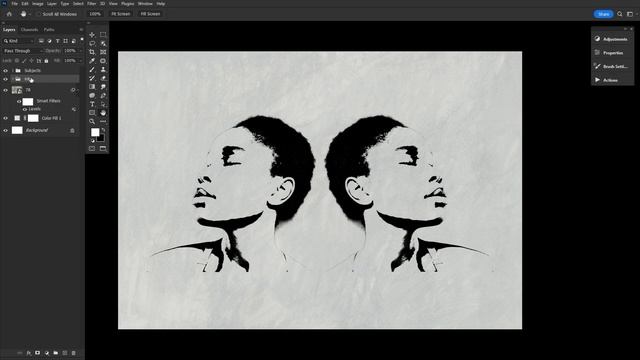Select the Hand tool in toolbar

click(x=103, y=113)
